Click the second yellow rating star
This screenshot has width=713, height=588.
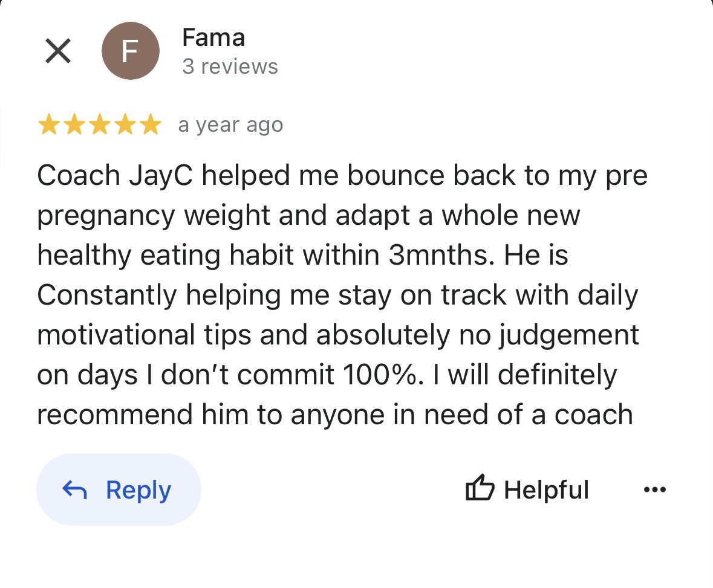pos(74,125)
